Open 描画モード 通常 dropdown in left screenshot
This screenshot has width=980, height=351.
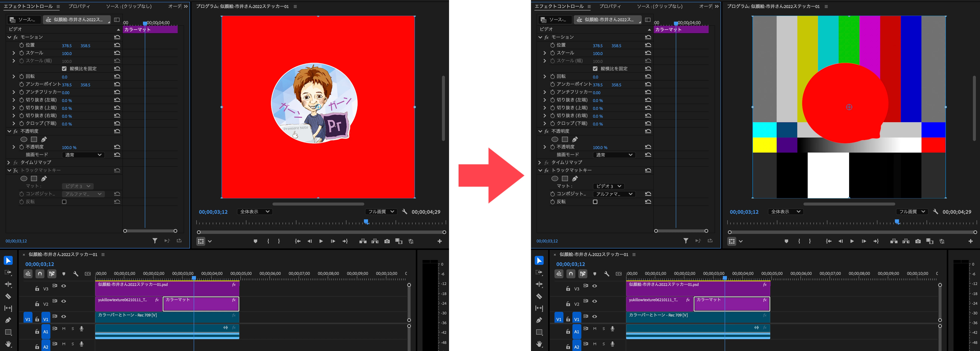[83, 155]
